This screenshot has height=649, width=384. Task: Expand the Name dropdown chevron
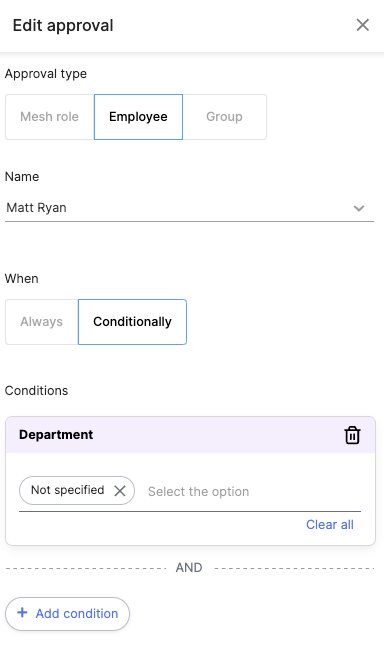point(359,208)
